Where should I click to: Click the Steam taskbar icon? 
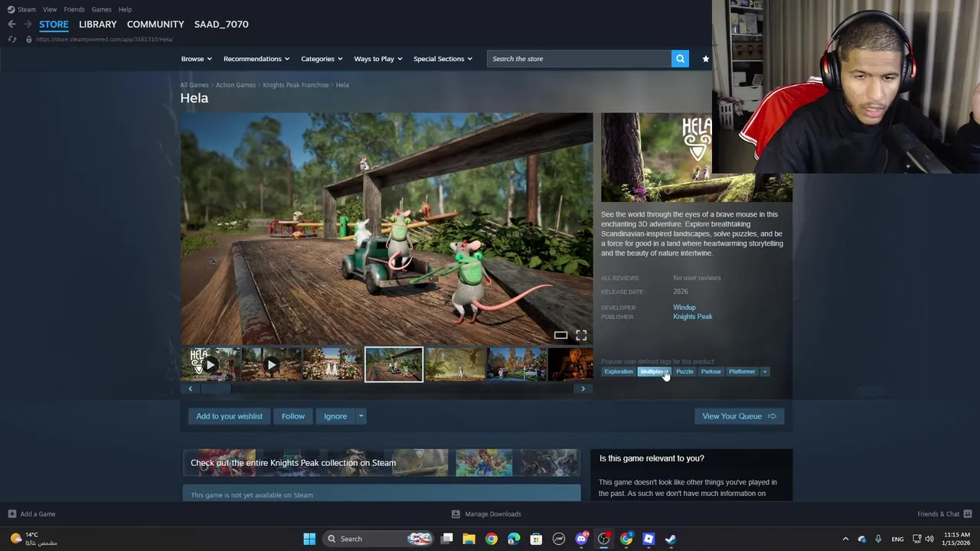pyautogui.click(x=671, y=539)
